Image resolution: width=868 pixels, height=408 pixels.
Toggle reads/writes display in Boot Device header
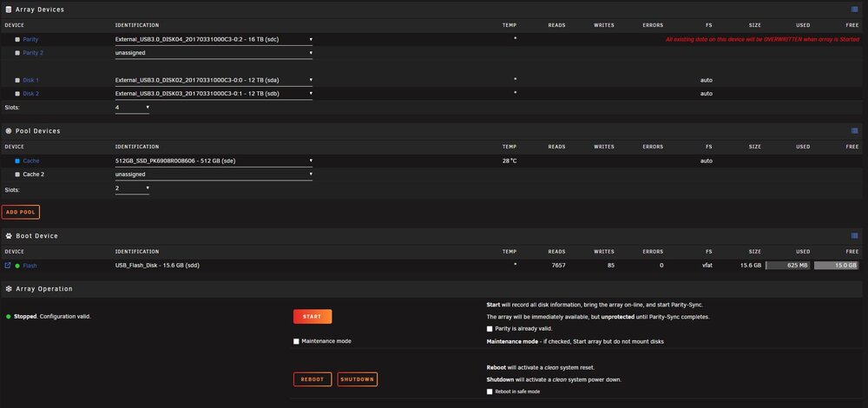click(x=855, y=236)
